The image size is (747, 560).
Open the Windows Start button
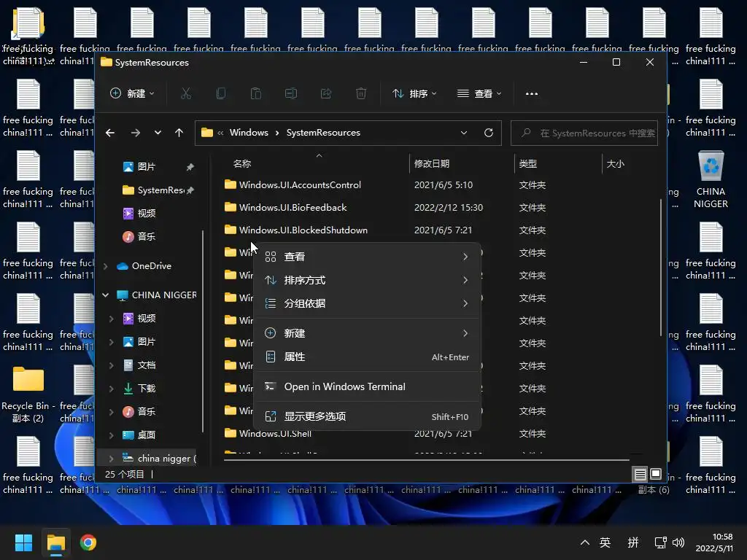(x=23, y=542)
